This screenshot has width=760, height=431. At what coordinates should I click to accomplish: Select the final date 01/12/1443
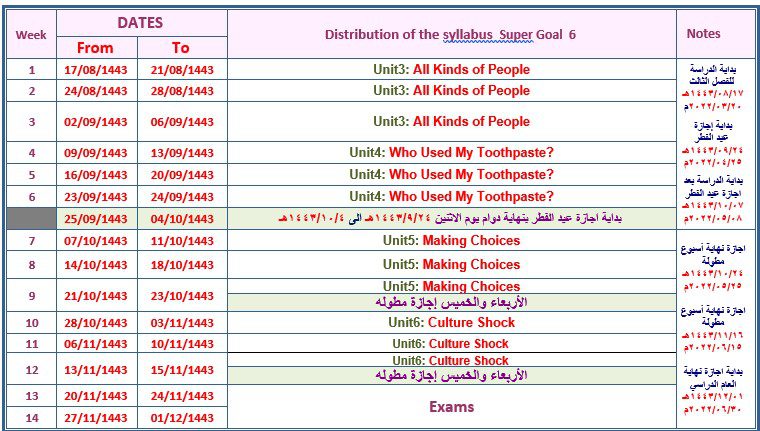[x=182, y=418]
